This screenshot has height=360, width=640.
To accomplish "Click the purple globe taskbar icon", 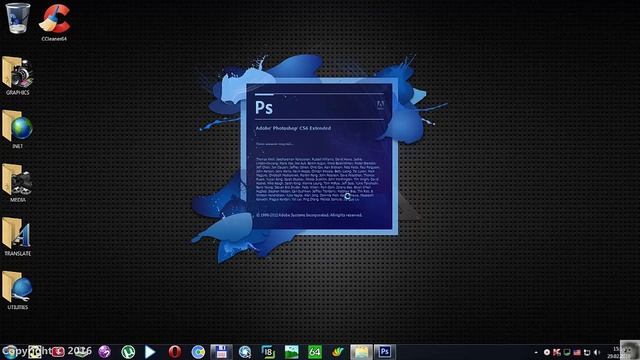I will click(x=104, y=351).
